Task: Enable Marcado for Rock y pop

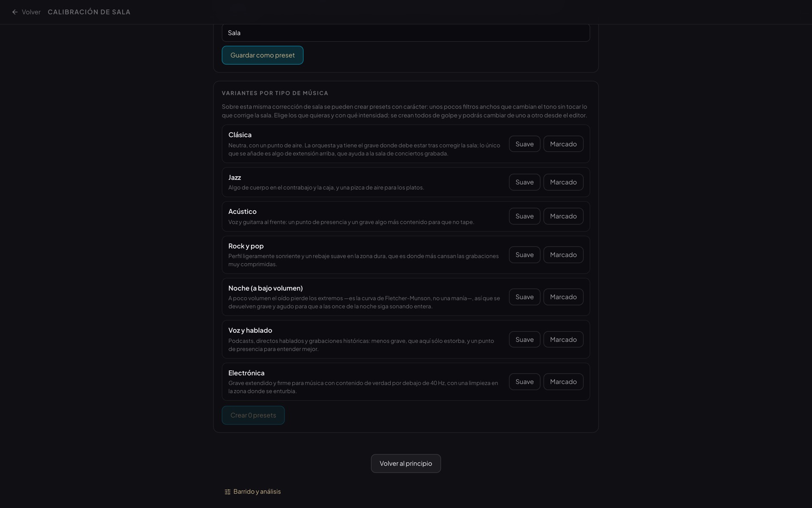Action: coord(563,255)
